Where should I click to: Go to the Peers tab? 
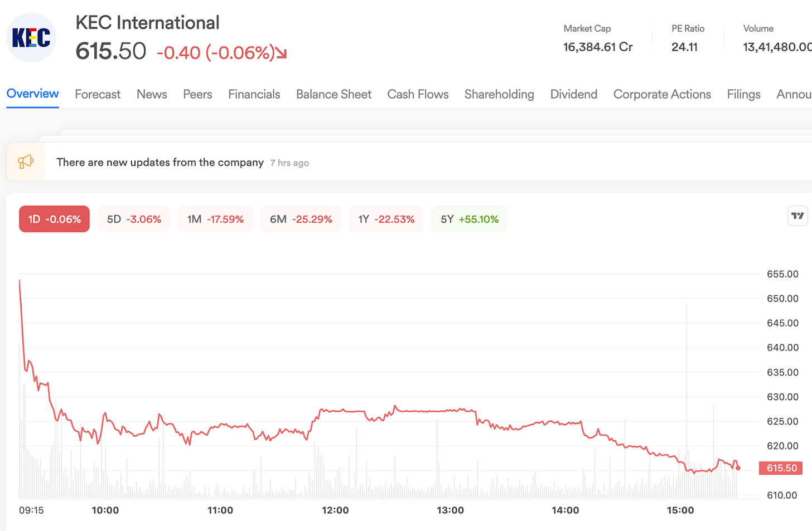(197, 94)
